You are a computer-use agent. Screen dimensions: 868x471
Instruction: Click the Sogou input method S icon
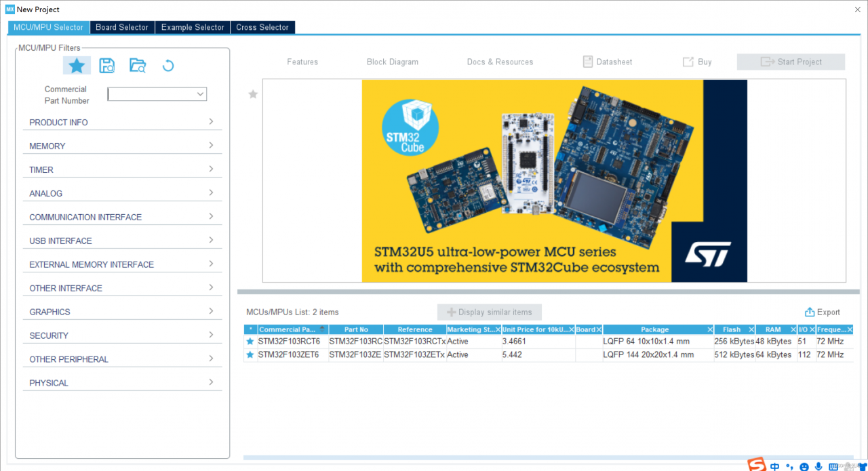757,465
